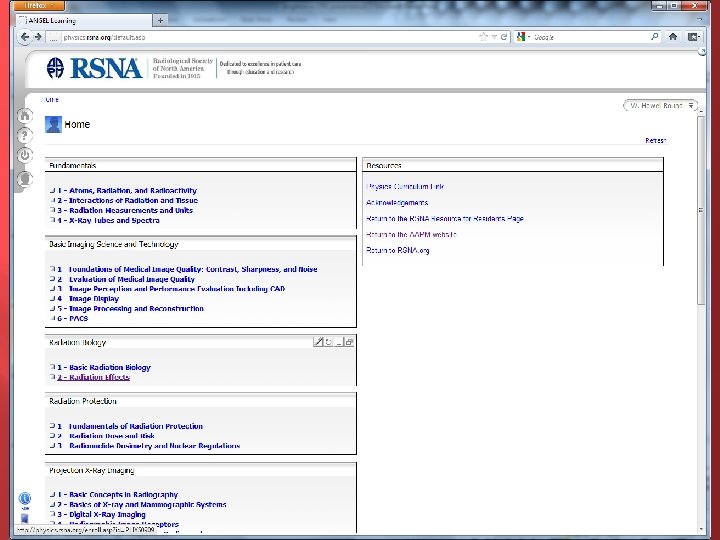The image size is (720, 540).
Task: Open 2 - Interactions of Radiation and Tissue
Action: [128, 201]
